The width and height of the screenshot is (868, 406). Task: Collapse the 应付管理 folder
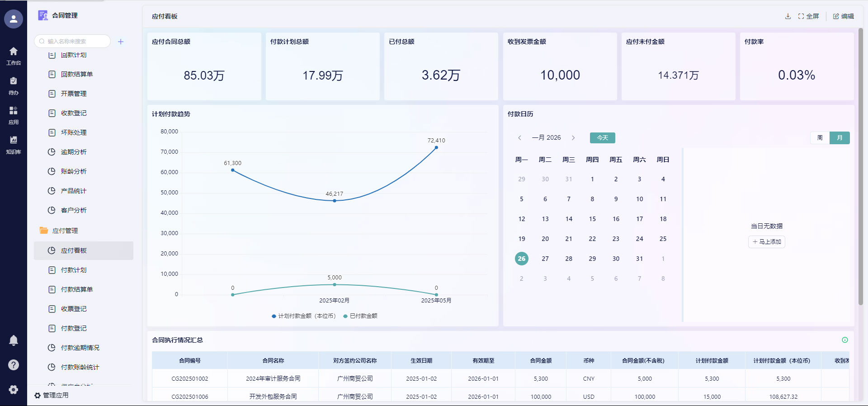pyautogui.click(x=65, y=231)
